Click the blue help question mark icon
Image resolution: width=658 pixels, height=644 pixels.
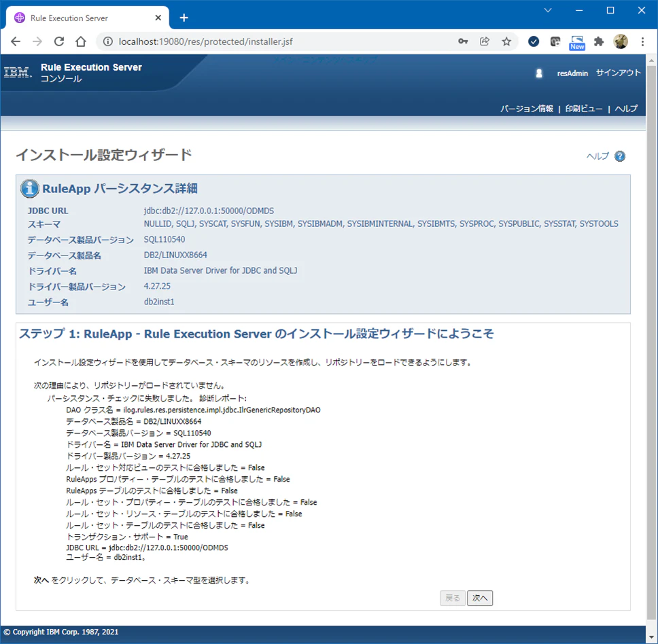(x=620, y=156)
